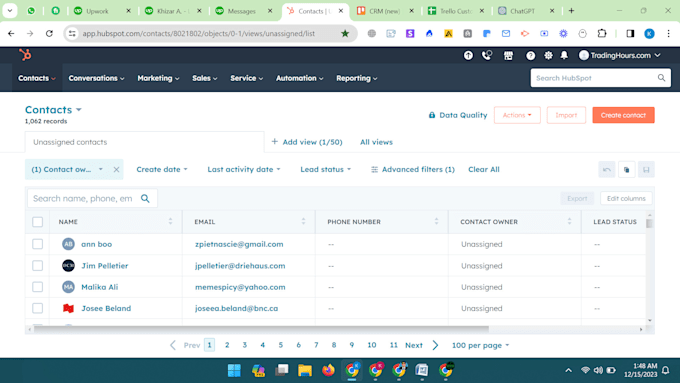The image size is (680, 383).
Task: Open the Windows Start button
Action: 234,370
